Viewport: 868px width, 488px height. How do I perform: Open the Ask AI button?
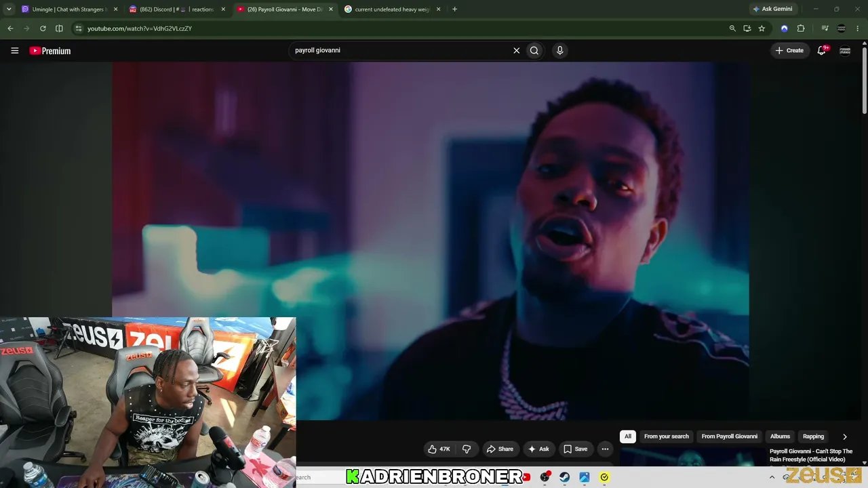point(538,449)
